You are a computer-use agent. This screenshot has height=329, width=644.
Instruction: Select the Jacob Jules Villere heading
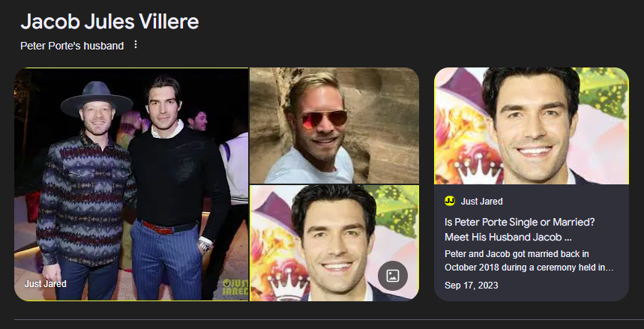(x=109, y=21)
